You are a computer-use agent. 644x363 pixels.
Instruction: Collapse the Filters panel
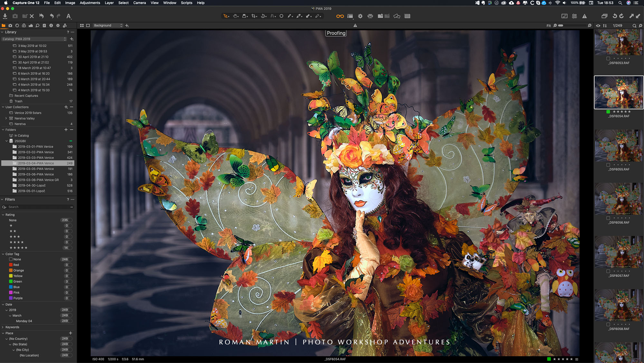(x=2, y=200)
